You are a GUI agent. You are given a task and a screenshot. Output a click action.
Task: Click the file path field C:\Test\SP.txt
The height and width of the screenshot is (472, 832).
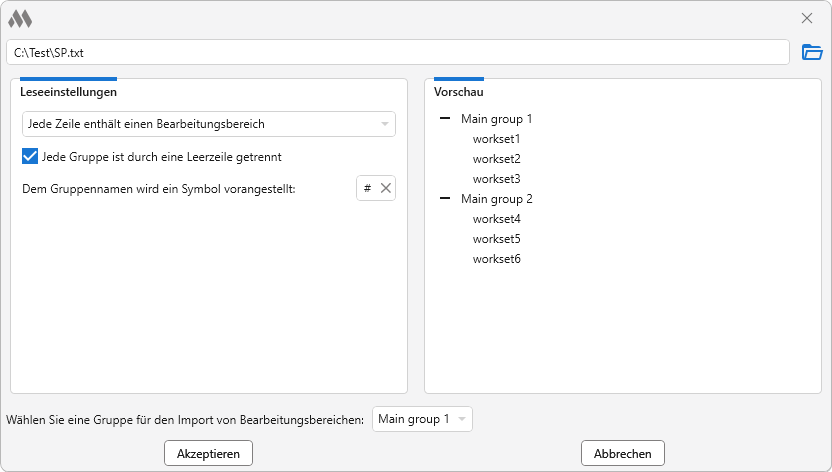pyautogui.click(x=398, y=52)
